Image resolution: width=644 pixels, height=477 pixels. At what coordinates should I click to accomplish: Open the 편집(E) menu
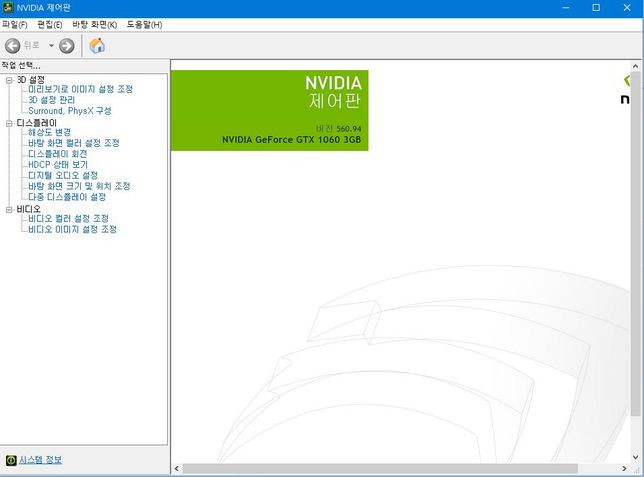[50, 24]
